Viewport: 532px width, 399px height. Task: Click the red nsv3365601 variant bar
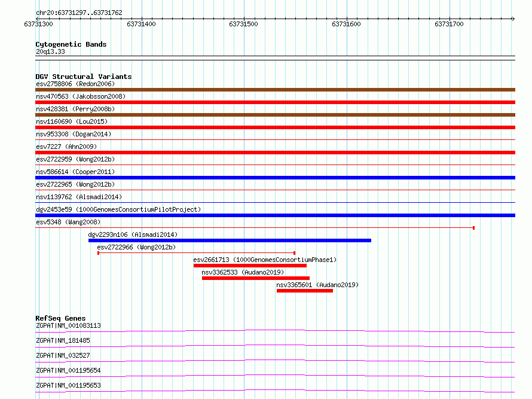tap(305, 291)
